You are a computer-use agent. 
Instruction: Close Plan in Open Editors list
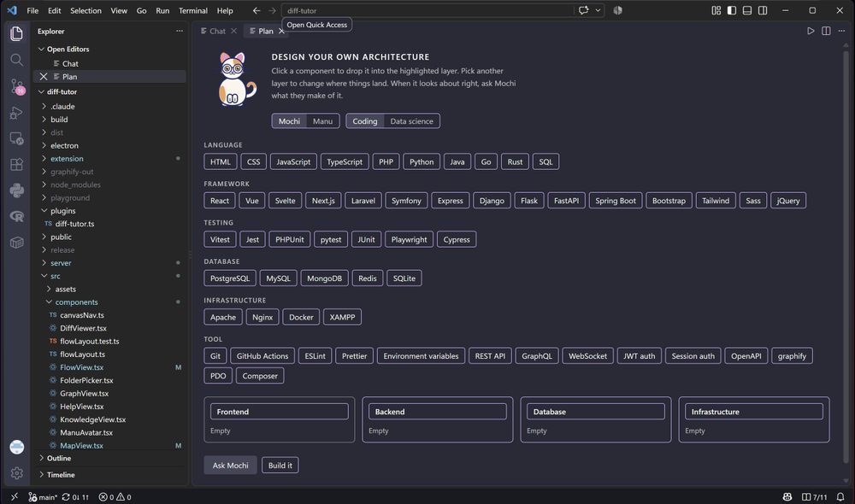tap(44, 76)
